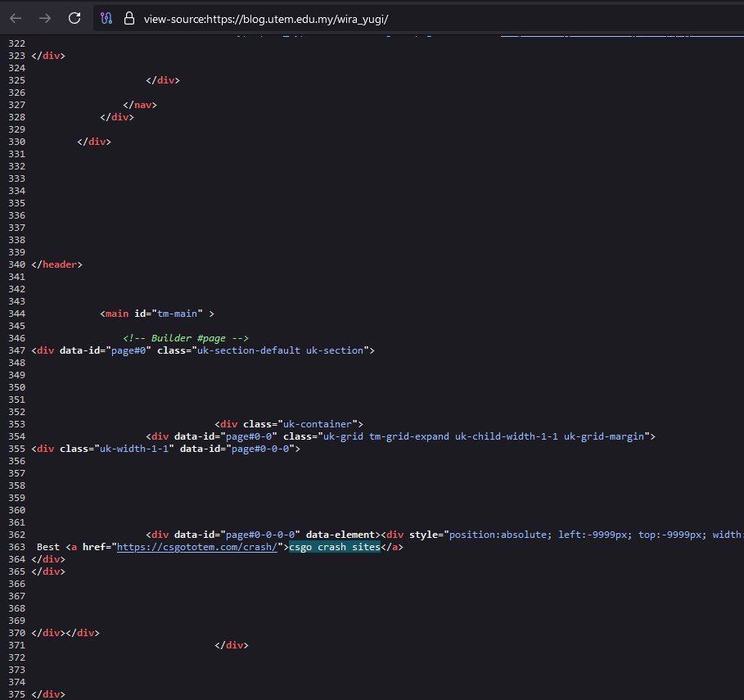Viewport: 744px width, 700px height.
Task: Click the 'page#0-0-0' data-id value
Action: coord(260,449)
